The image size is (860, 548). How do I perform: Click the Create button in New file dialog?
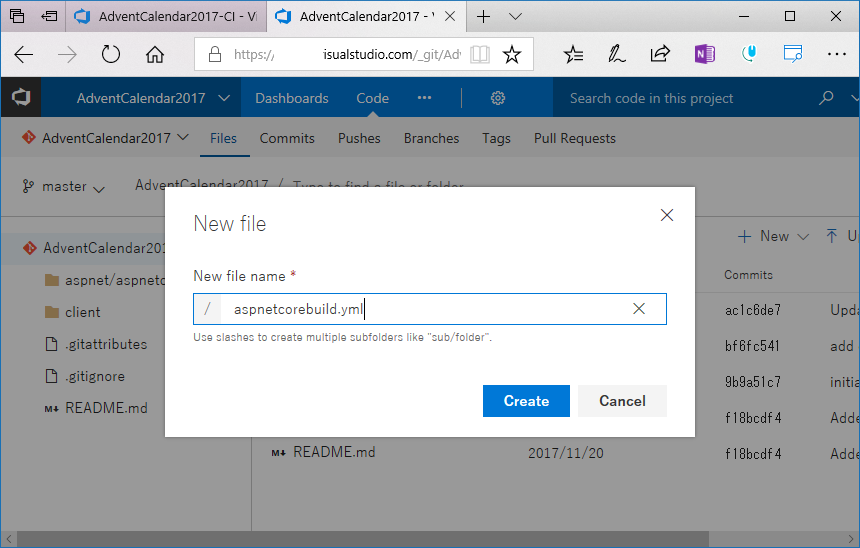526,401
